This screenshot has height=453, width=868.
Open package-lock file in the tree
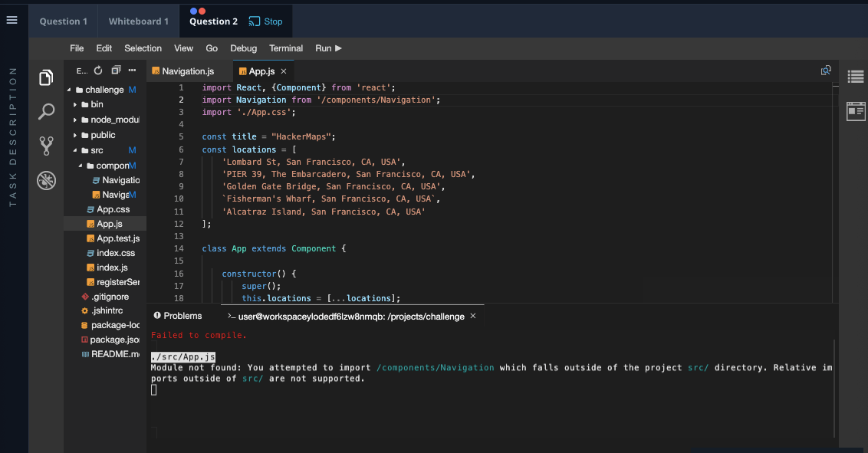click(110, 325)
